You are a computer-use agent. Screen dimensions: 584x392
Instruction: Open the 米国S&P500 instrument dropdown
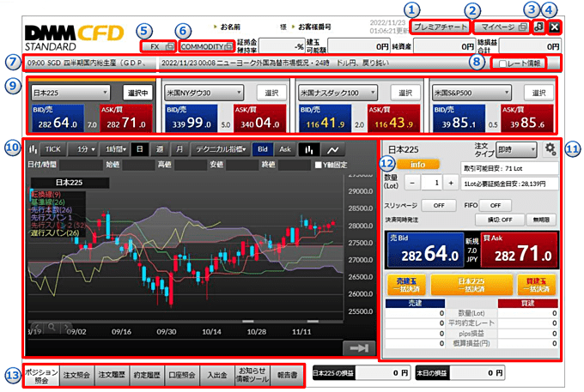tap(471, 93)
